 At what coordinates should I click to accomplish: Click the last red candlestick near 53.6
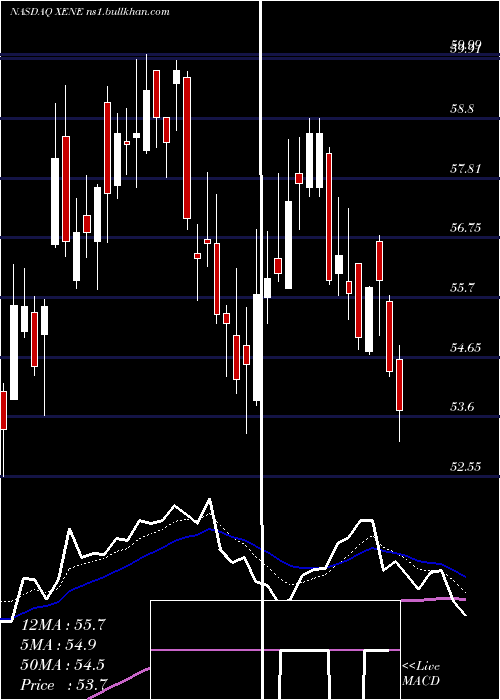[400, 385]
